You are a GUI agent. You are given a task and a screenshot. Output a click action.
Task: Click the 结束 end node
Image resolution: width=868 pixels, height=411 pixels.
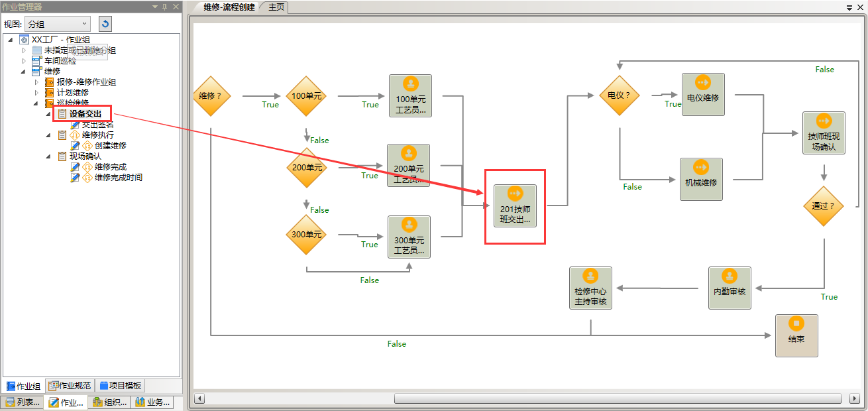[796, 335]
